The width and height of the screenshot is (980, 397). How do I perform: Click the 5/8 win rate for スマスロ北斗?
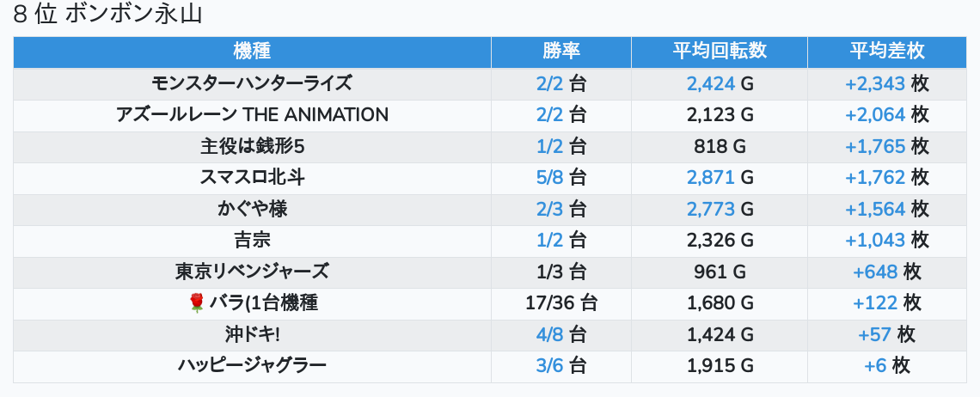point(549,177)
